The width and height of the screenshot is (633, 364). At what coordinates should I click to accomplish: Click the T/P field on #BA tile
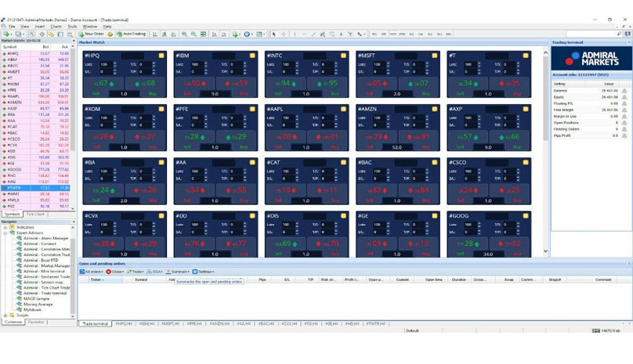tap(144, 178)
